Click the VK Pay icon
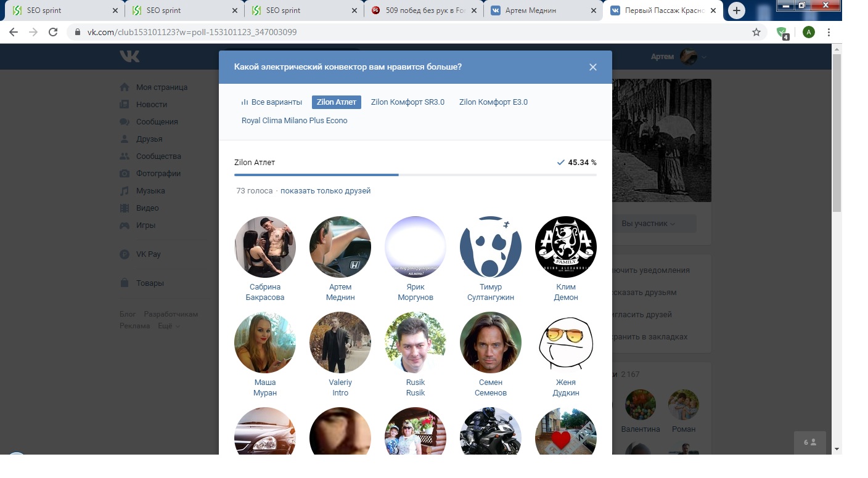This screenshot has height=478, width=868. [125, 254]
